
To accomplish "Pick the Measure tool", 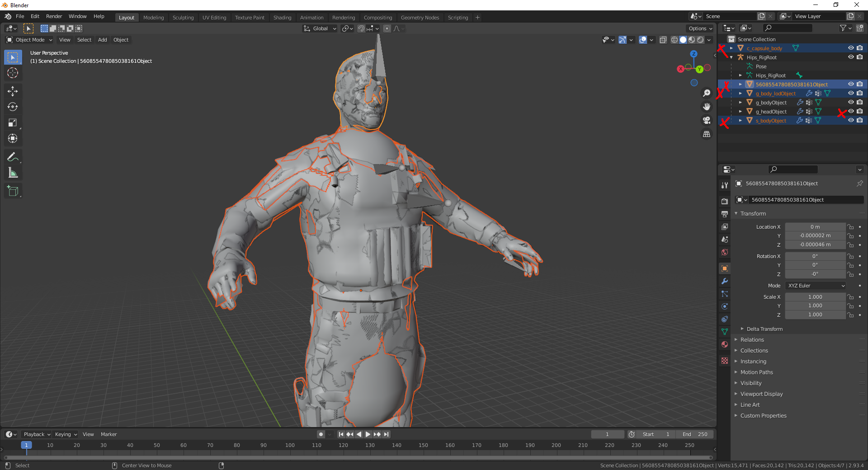I will pos(13,173).
